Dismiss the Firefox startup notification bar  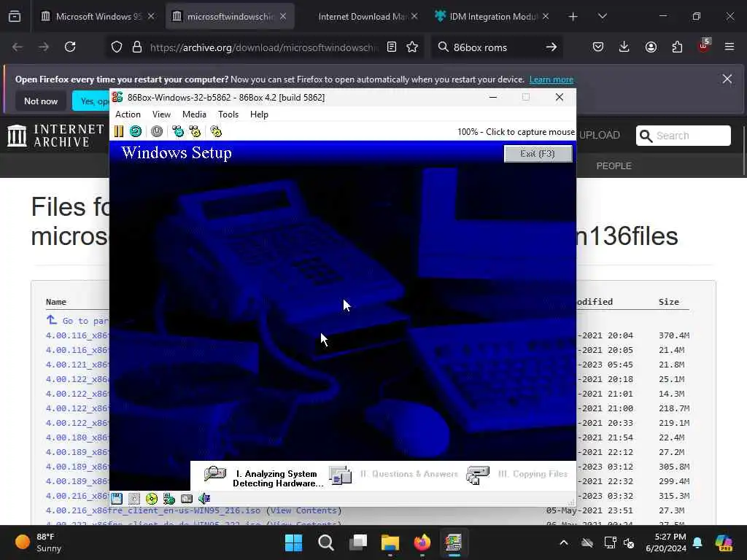click(x=727, y=79)
